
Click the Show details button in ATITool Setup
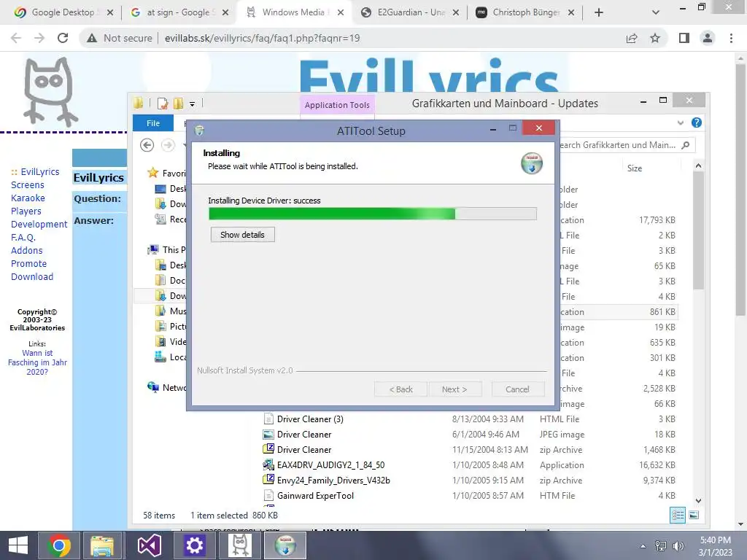coord(242,234)
